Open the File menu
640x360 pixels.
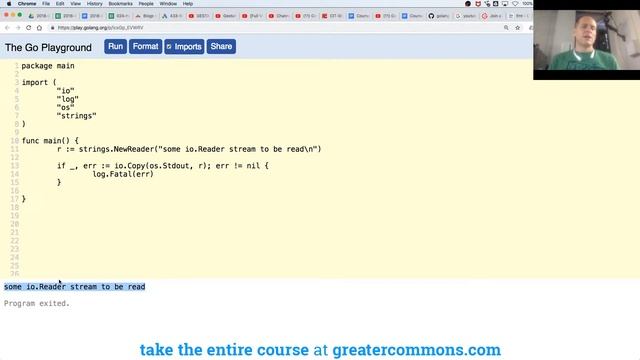46,4
